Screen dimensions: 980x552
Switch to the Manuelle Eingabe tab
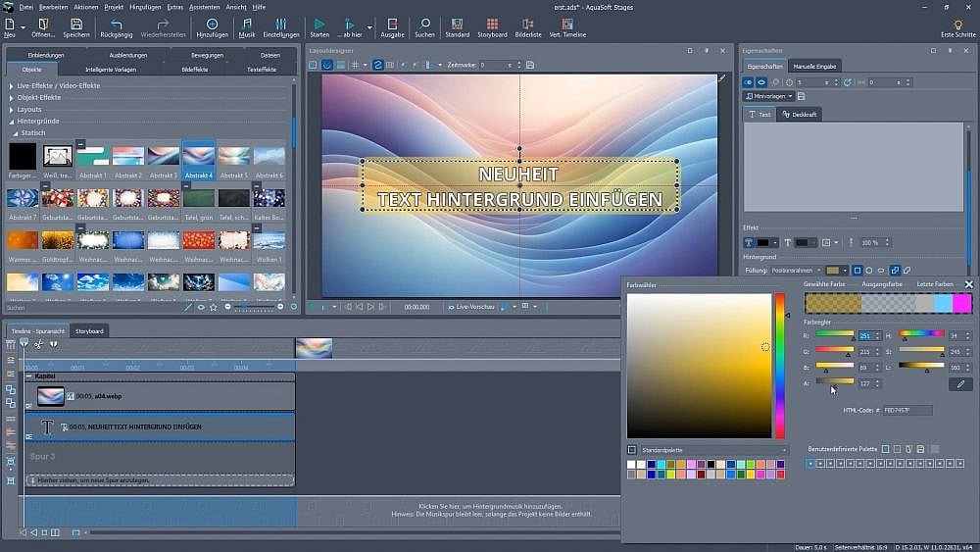[x=816, y=66]
